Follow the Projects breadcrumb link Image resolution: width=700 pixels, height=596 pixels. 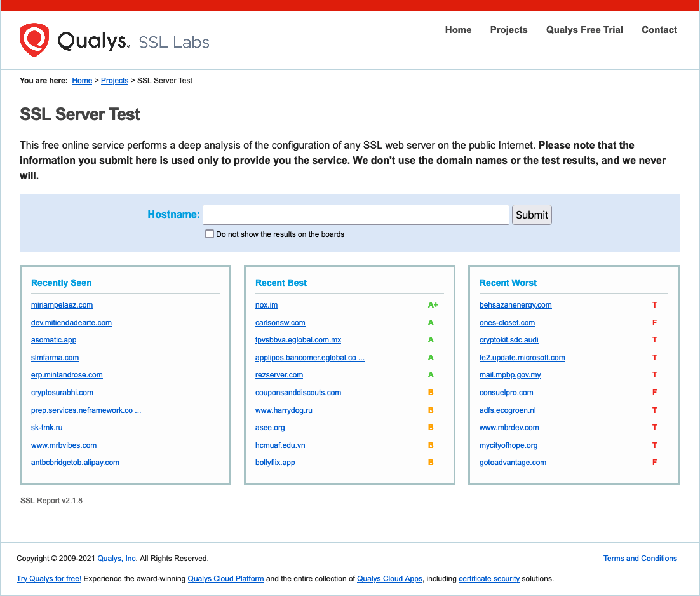pos(115,81)
